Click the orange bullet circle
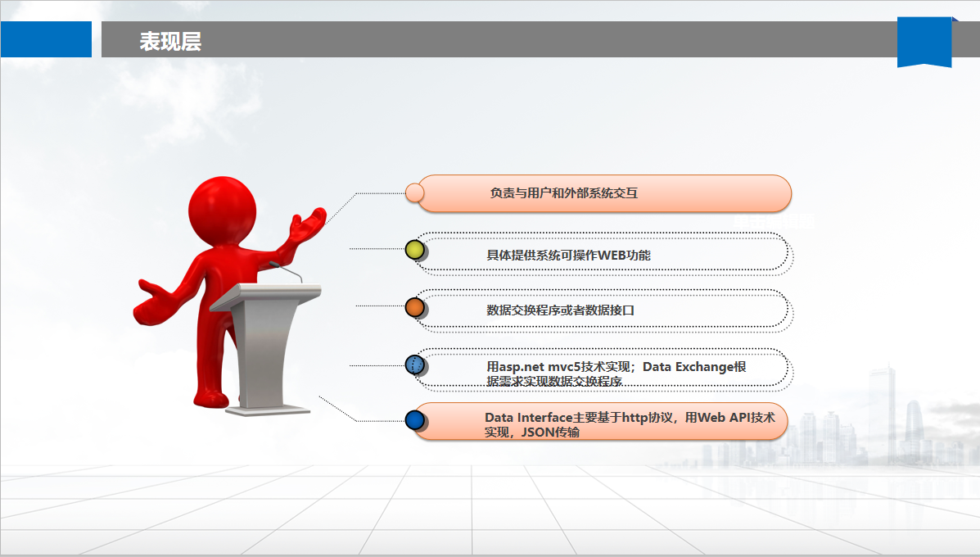 tap(415, 307)
